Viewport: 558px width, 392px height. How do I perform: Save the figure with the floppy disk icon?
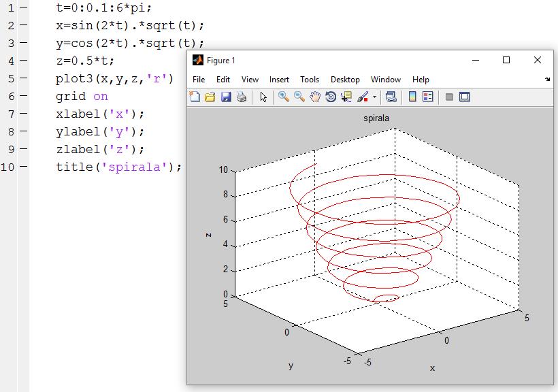(x=226, y=97)
